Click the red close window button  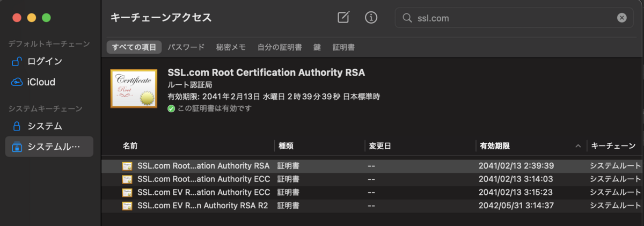17,18
